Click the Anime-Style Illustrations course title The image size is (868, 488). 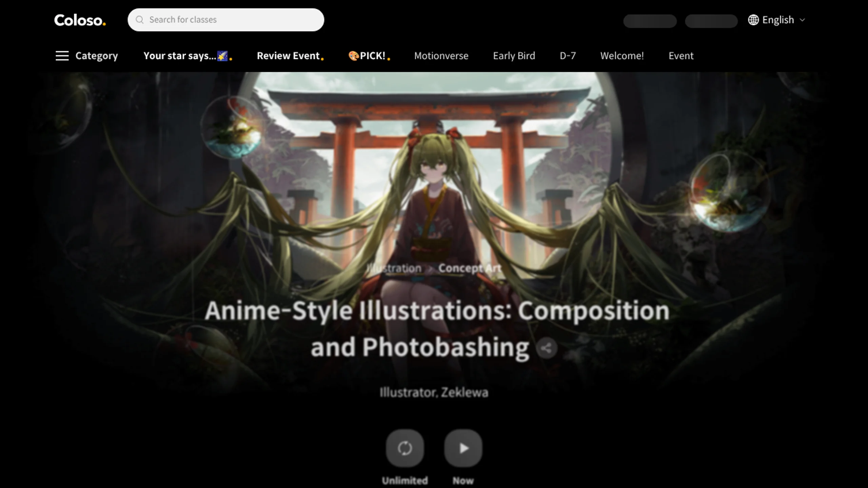point(437,329)
